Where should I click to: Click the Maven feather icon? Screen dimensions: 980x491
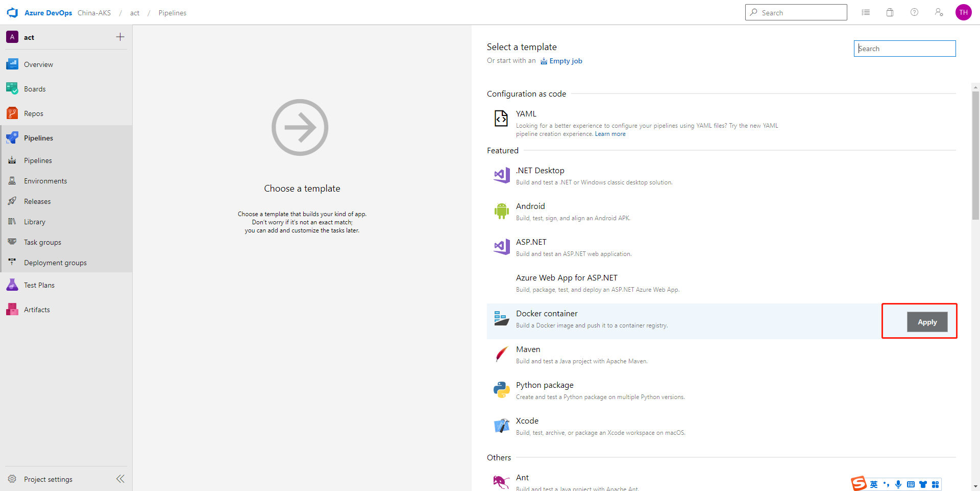click(x=502, y=354)
